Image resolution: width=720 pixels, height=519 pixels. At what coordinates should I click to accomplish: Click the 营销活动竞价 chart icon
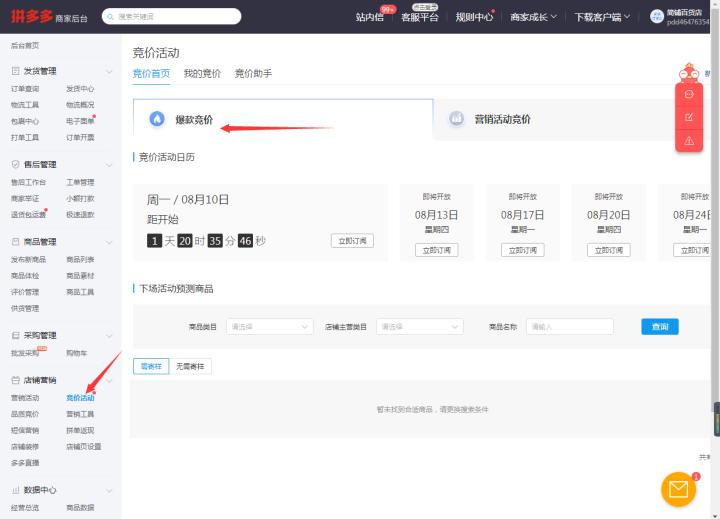[456, 119]
